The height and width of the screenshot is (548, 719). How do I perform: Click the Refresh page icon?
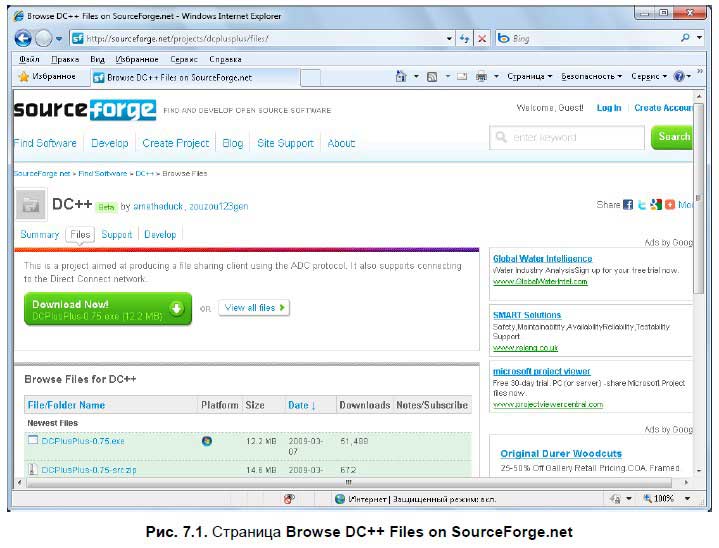coord(465,39)
